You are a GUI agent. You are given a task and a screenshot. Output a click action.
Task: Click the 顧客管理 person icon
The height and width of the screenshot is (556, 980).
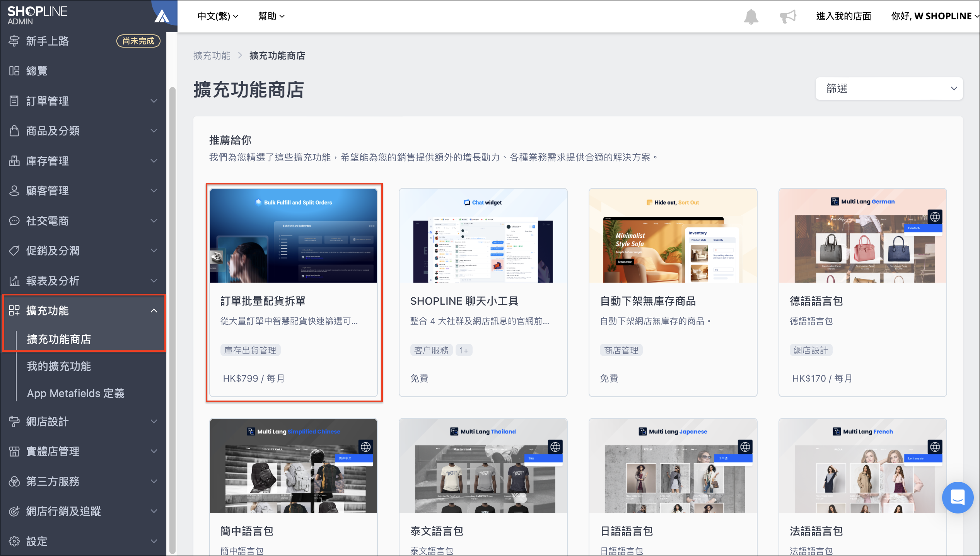pyautogui.click(x=14, y=191)
